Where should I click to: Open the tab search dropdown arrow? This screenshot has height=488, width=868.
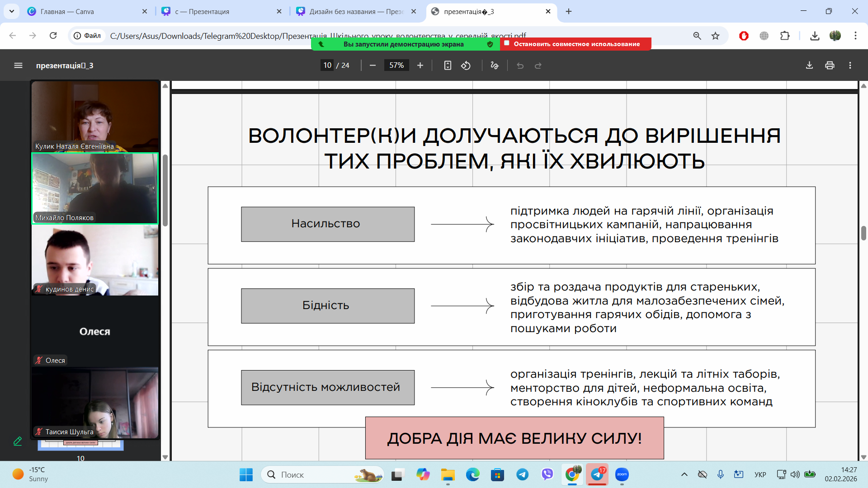(12, 11)
